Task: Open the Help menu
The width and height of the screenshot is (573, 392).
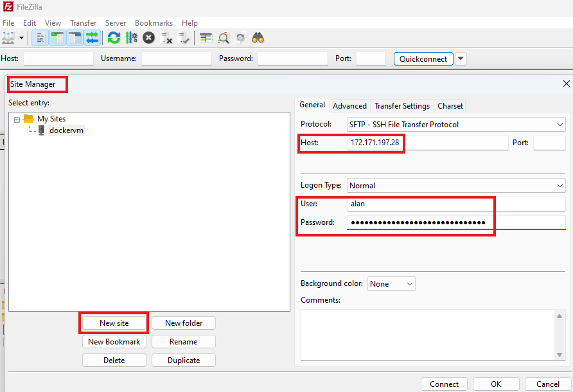Action: pyautogui.click(x=190, y=22)
